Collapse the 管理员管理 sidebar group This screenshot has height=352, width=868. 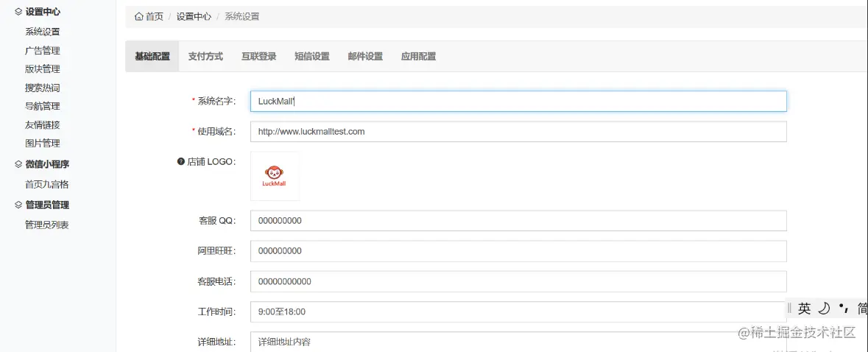(x=47, y=205)
